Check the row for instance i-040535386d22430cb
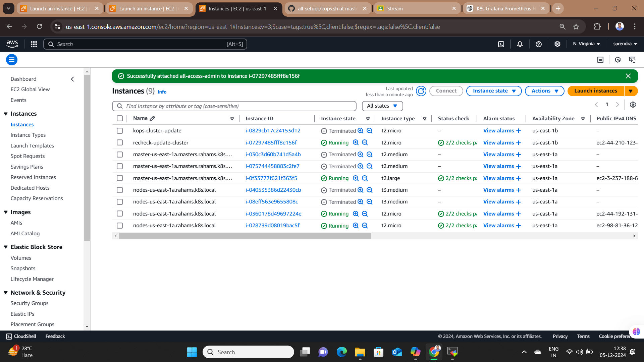This screenshot has width=644, height=362. (x=120, y=190)
